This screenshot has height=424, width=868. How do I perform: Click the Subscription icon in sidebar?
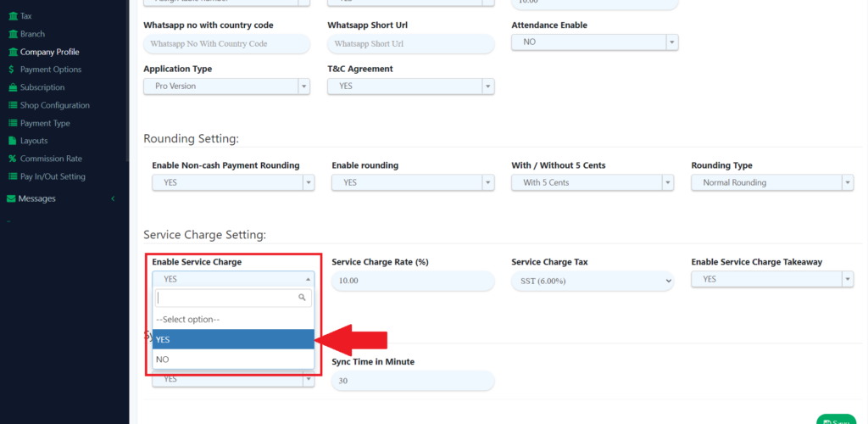(x=13, y=87)
